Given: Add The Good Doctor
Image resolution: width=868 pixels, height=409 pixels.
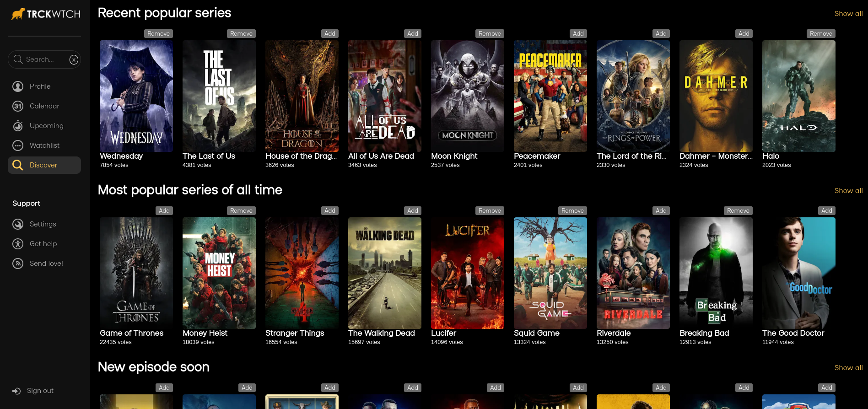Looking at the screenshot, I should (827, 211).
